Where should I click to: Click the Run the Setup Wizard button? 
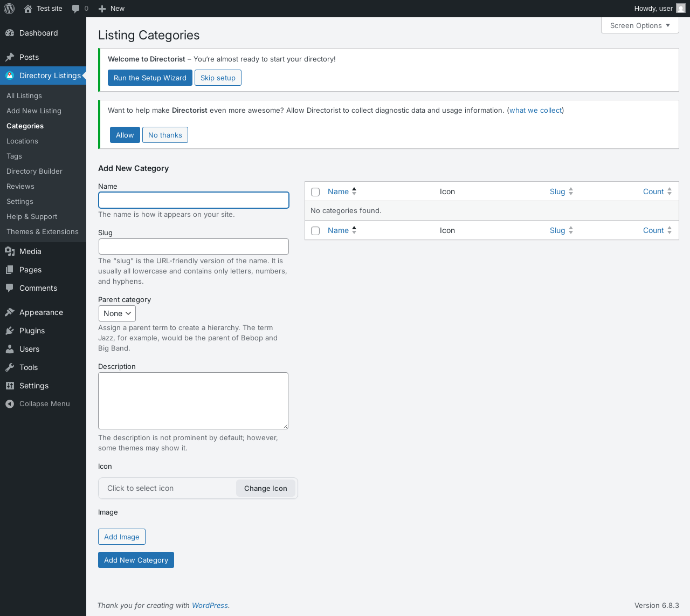click(150, 78)
